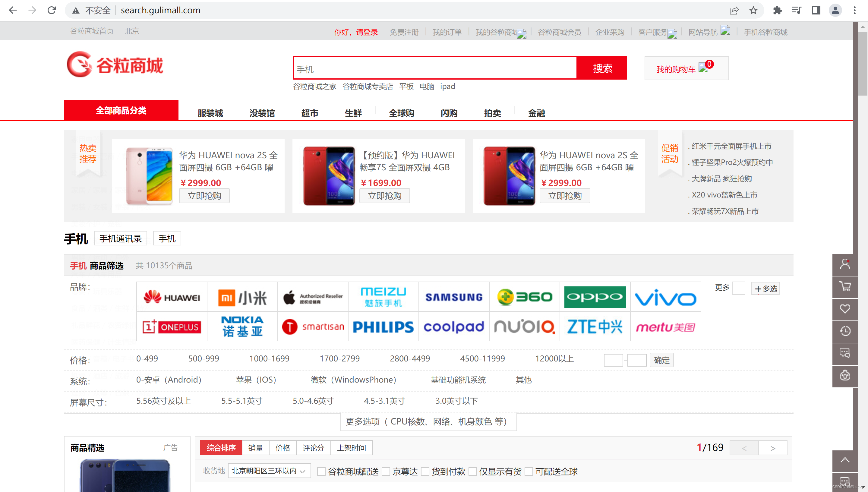Sort results by 销量 tab

[255, 448]
